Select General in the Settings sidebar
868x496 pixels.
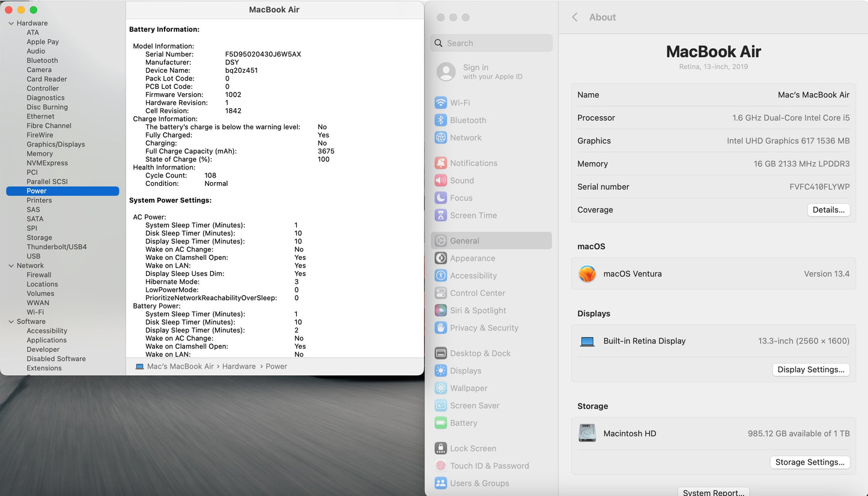click(x=464, y=240)
